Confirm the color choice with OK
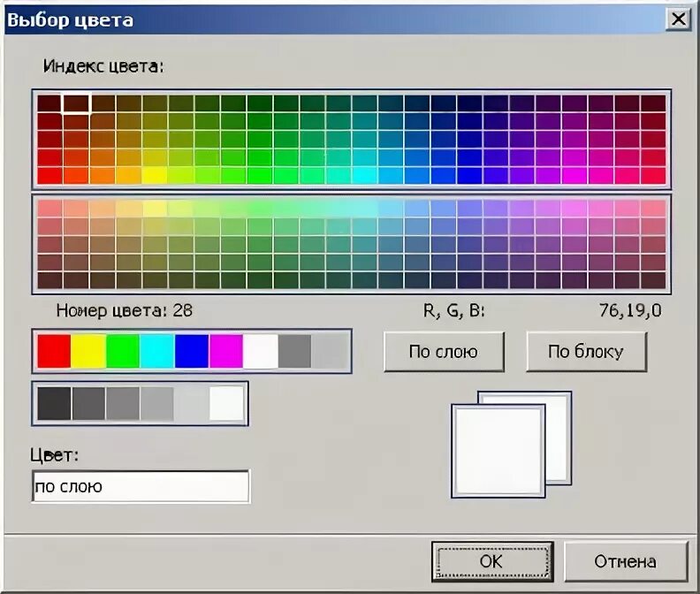700x594 pixels. click(492, 561)
